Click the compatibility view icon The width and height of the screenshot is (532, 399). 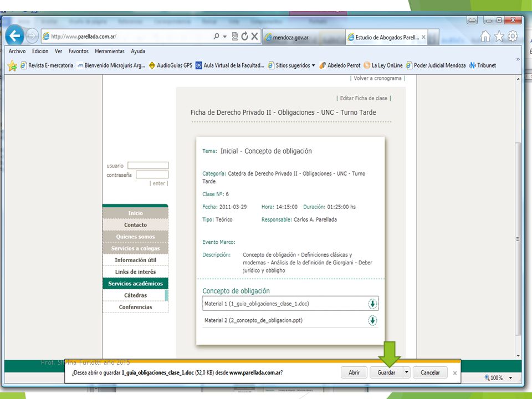point(234,37)
